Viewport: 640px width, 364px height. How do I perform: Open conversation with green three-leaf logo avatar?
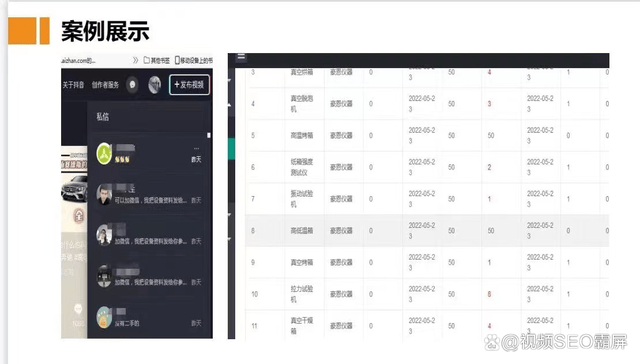tap(104, 154)
